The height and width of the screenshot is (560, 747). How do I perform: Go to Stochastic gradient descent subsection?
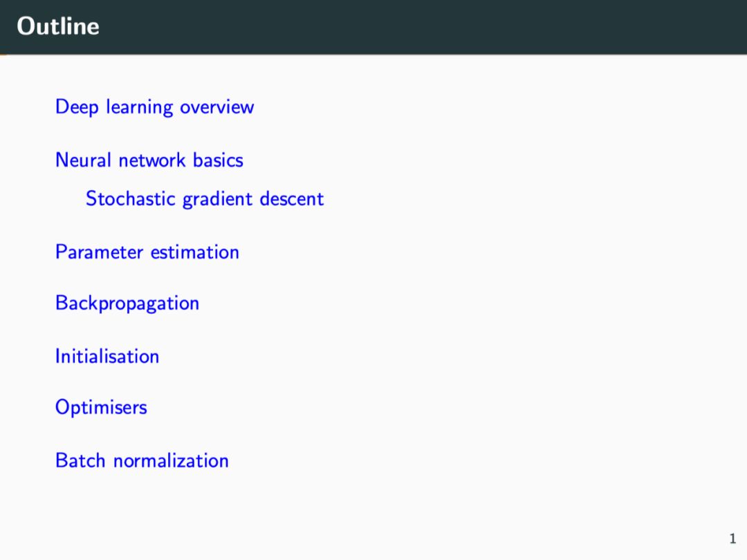[x=204, y=199]
